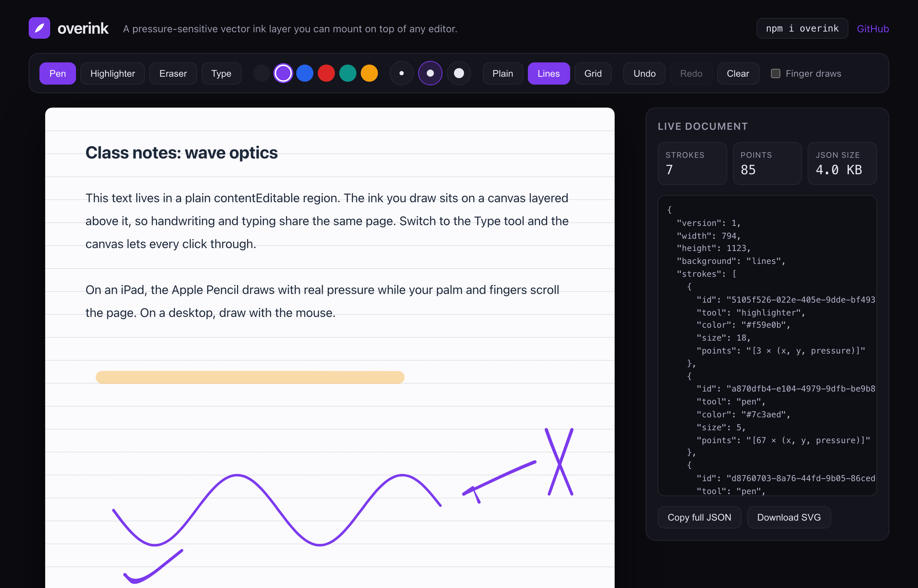Pick the orange ink color swatch
The width and height of the screenshot is (918, 588).
pyautogui.click(x=369, y=73)
